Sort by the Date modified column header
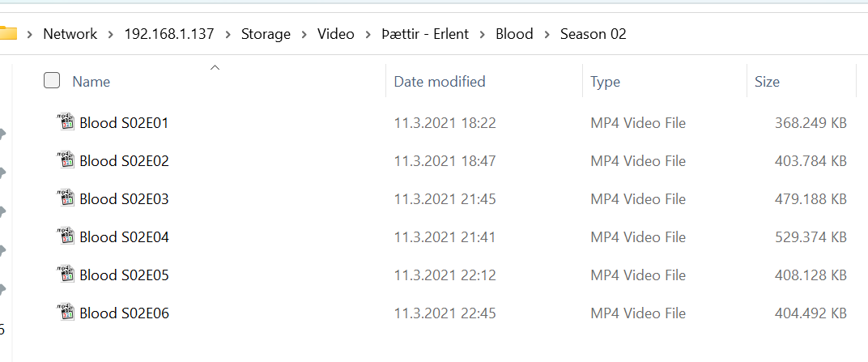This screenshot has height=362, width=868. coord(440,82)
